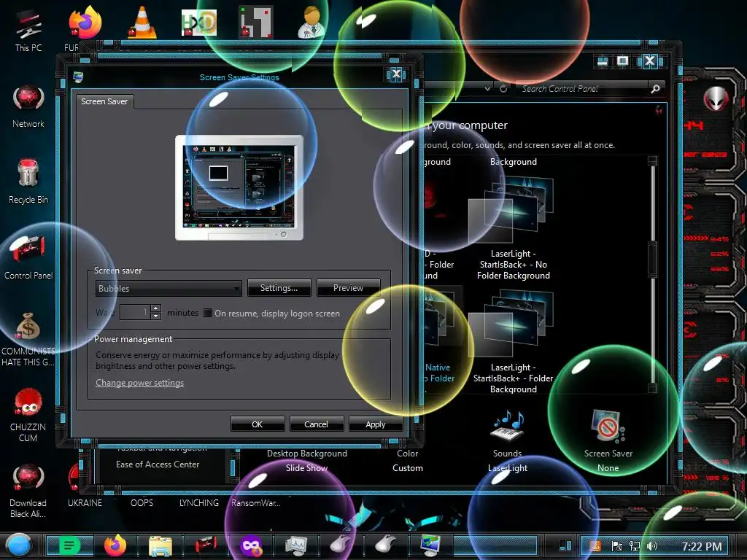The height and width of the screenshot is (560, 747).
Task: Open the performance monitor taskbar icon
Action: click(296, 545)
